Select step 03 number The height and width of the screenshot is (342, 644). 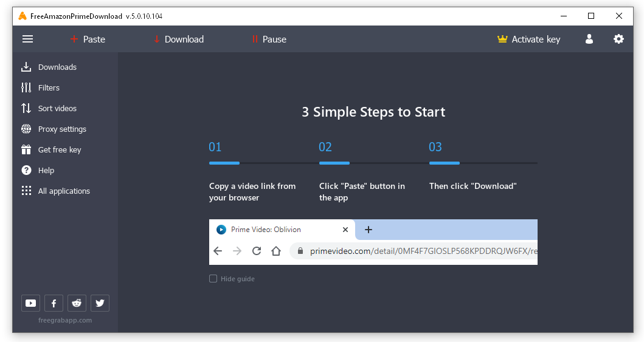(435, 147)
